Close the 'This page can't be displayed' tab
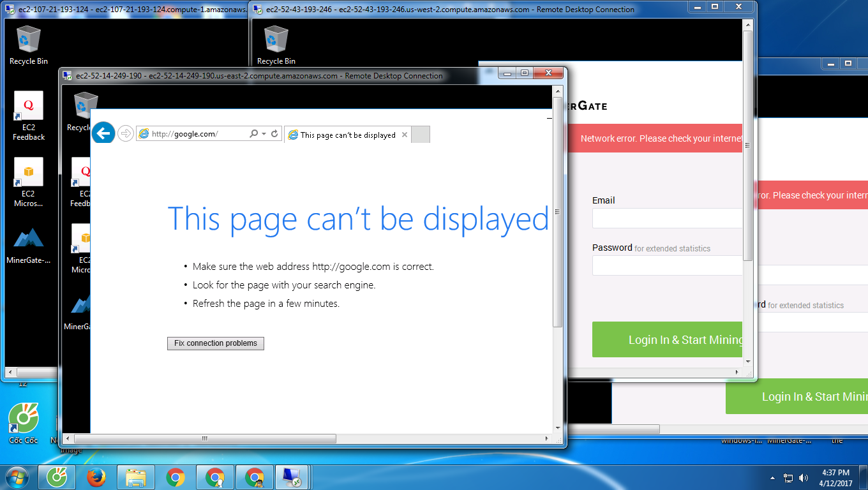Viewport: 868px width, 490px height. 405,135
